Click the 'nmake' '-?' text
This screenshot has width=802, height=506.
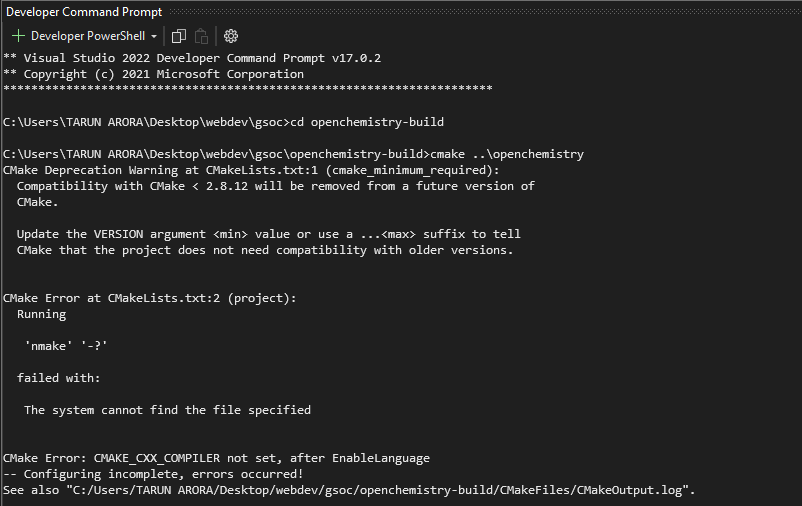66,346
